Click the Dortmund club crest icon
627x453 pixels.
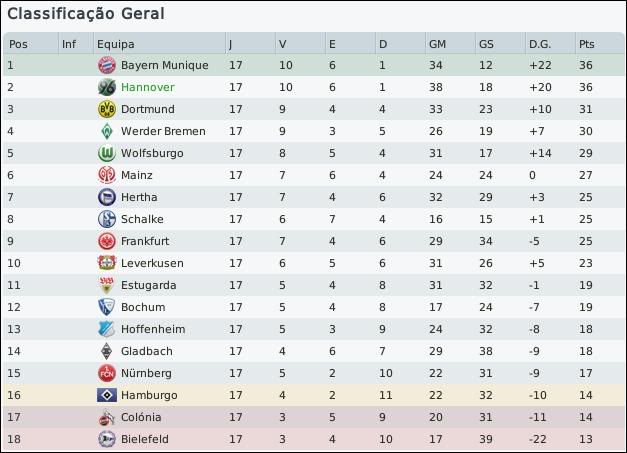(106, 109)
